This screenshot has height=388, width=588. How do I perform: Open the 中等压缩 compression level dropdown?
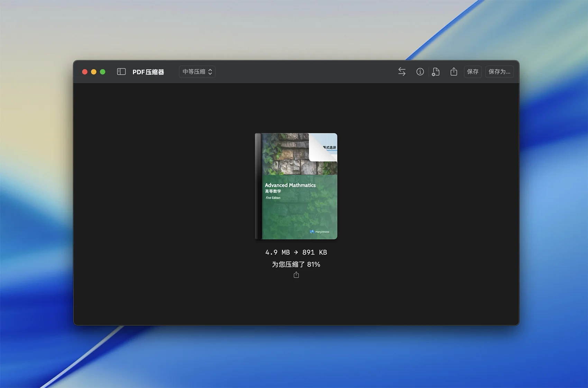point(197,72)
